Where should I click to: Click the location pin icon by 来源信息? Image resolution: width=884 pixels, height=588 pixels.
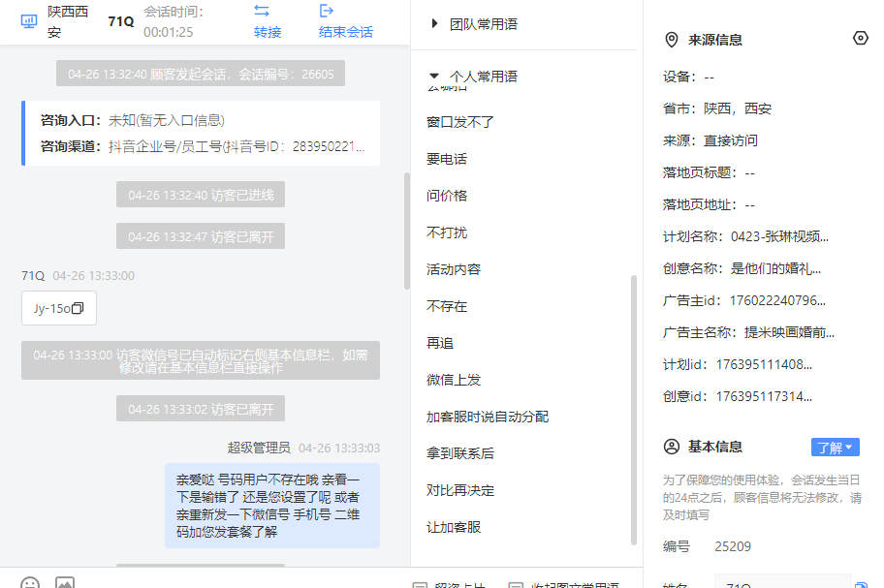[x=672, y=40]
